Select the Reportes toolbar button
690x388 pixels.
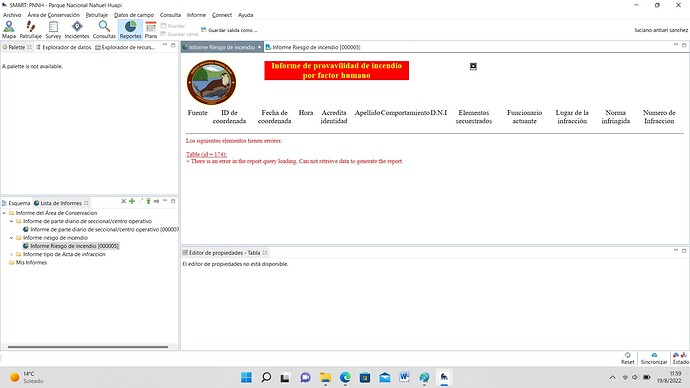[x=130, y=30]
